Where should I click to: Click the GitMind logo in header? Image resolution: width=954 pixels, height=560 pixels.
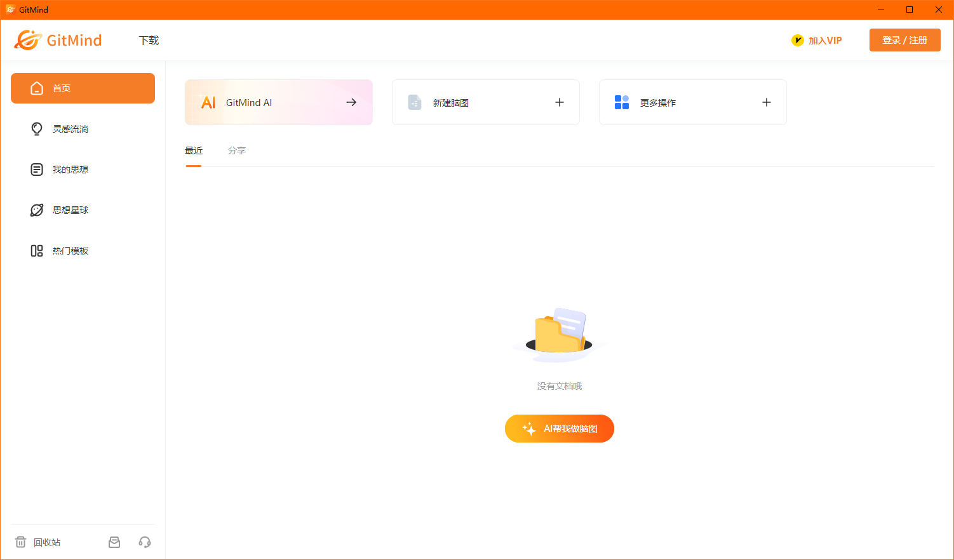coord(58,40)
